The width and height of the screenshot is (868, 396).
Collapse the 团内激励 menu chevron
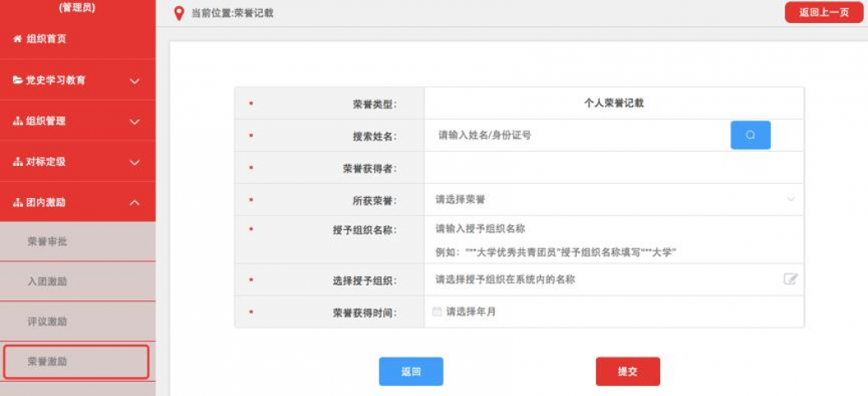(135, 203)
